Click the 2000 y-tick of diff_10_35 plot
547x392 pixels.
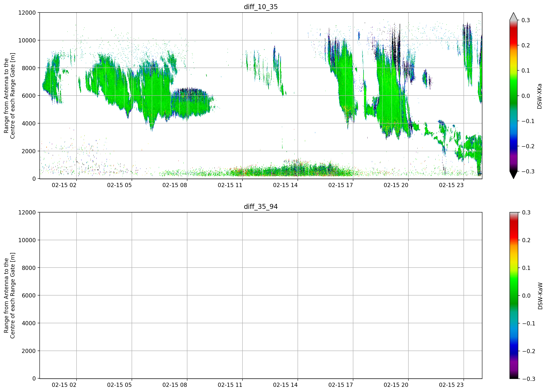tap(29, 151)
